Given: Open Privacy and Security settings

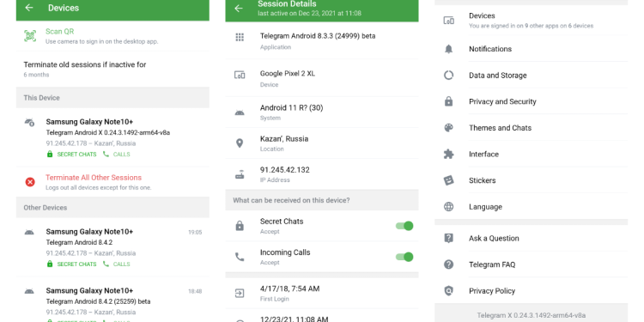Looking at the screenshot, I should point(531,101).
